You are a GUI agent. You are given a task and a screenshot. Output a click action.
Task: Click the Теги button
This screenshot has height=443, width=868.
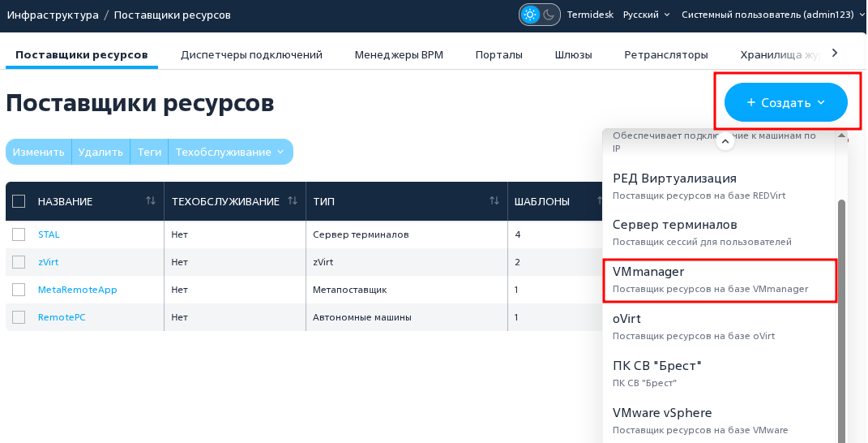[149, 152]
